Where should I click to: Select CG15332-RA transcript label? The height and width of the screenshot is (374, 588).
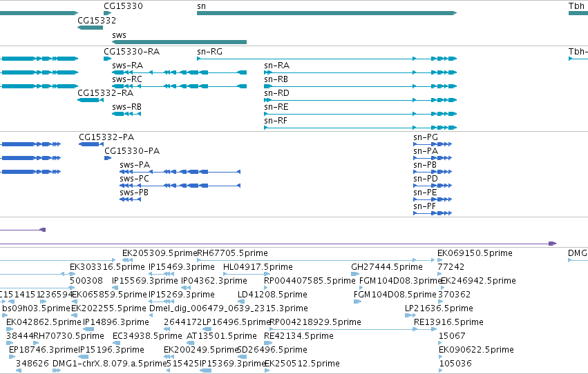pos(106,93)
